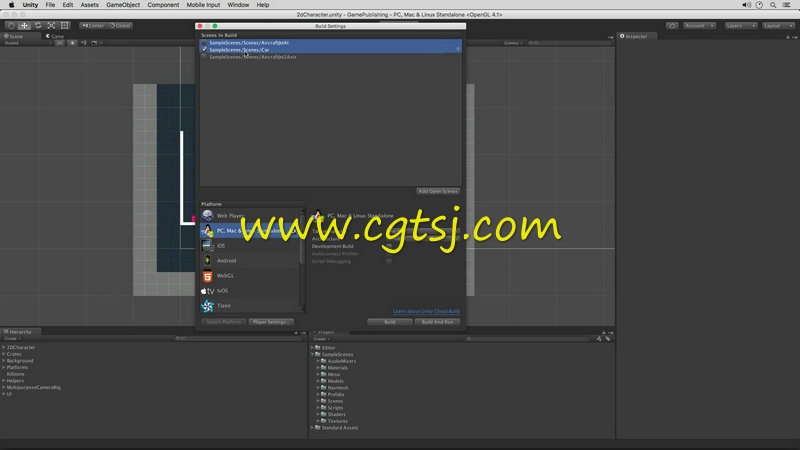Toggle the Center pivot mode button
The image size is (800, 450).
(x=93, y=26)
